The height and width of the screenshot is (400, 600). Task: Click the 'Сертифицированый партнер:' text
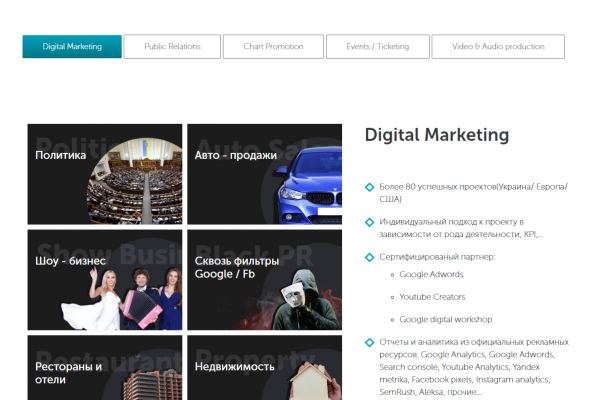(437, 257)
